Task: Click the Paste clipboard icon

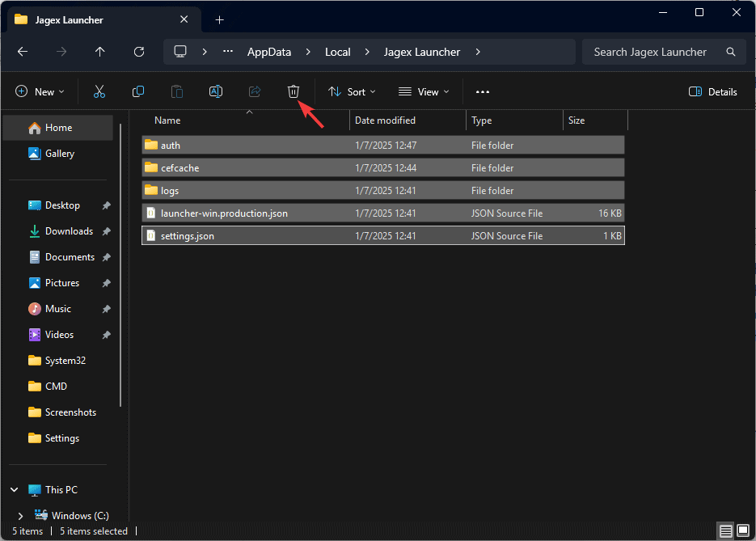Action: [x=177, y=91]
